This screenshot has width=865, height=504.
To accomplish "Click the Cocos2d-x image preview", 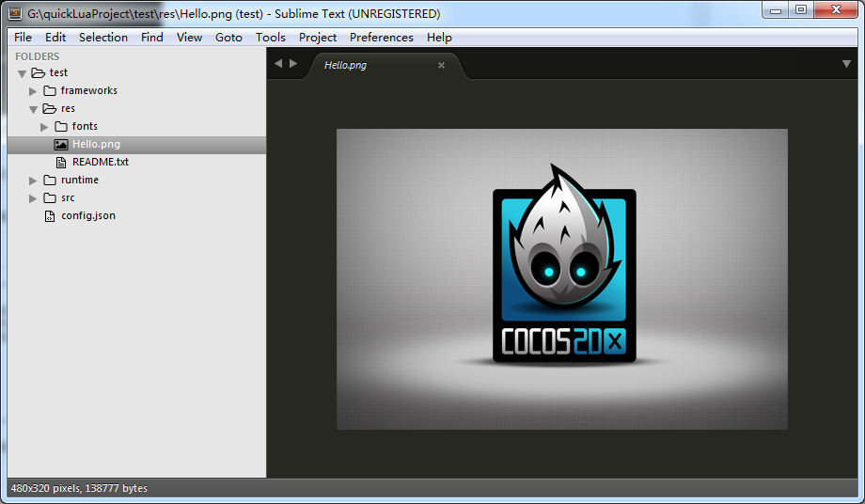I will (x=562, y=279).
